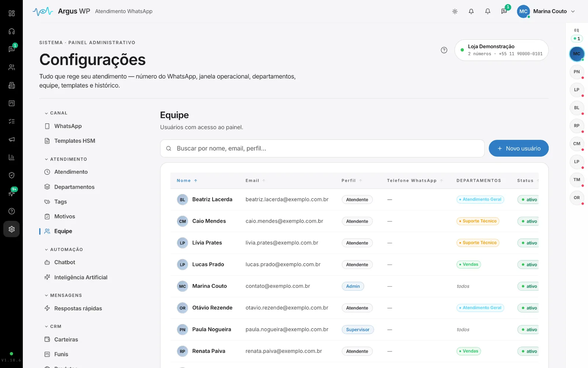
Task: Open the shield security icon in left rail
Action: [x=11, y=175]
